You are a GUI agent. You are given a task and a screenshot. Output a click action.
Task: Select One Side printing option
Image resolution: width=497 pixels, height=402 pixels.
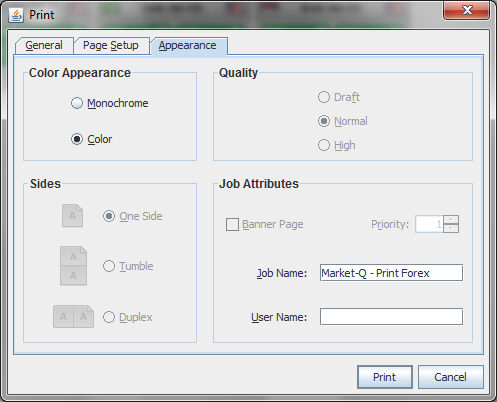pos(109,216)
